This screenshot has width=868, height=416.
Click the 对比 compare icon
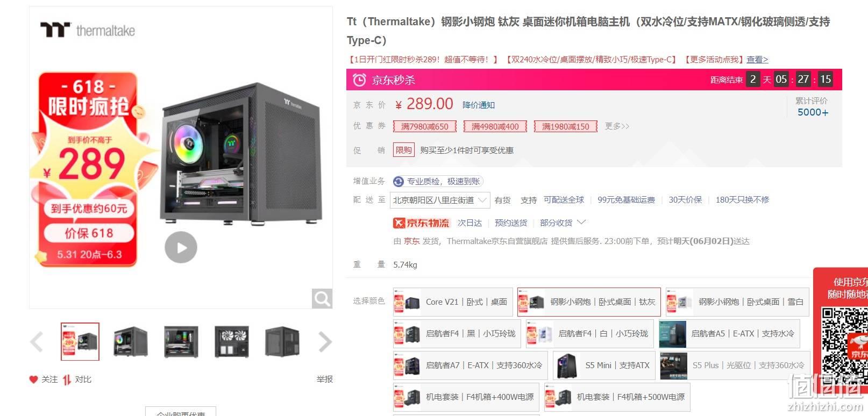pos(67,380)
